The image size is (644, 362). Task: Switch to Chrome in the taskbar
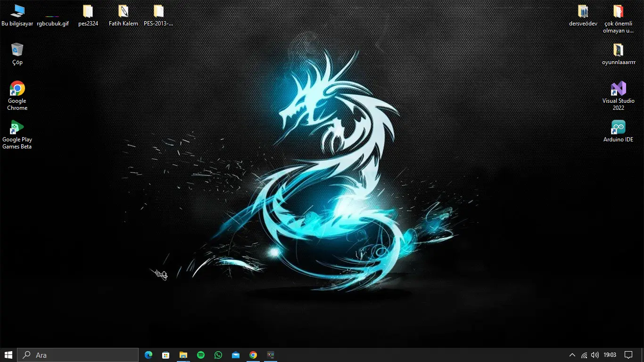[x=253, y=355]
